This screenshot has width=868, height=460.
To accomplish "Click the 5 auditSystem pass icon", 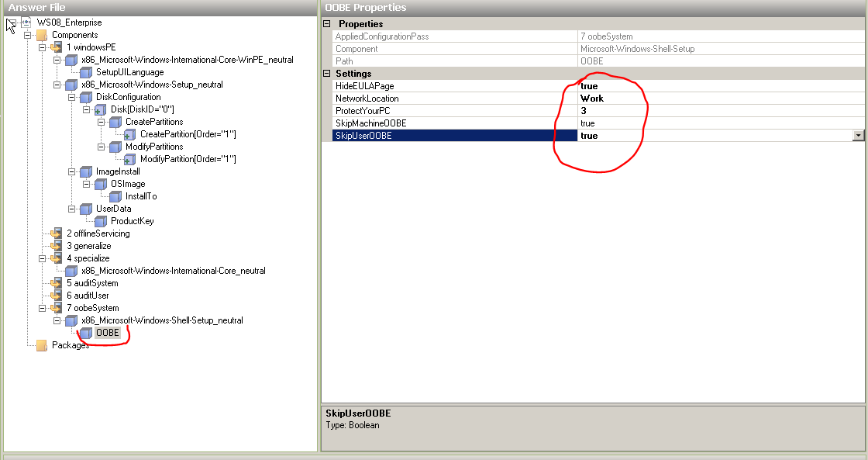I will [56, 283].
